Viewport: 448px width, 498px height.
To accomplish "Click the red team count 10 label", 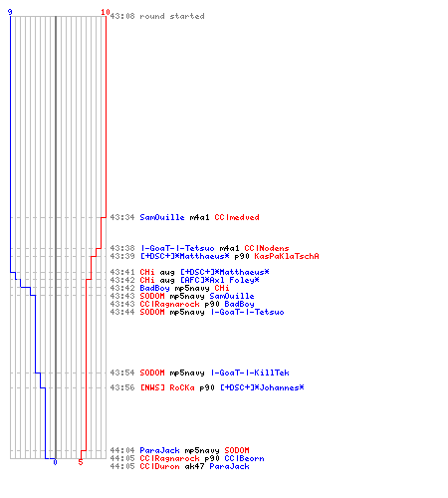I will pos(106,12).
